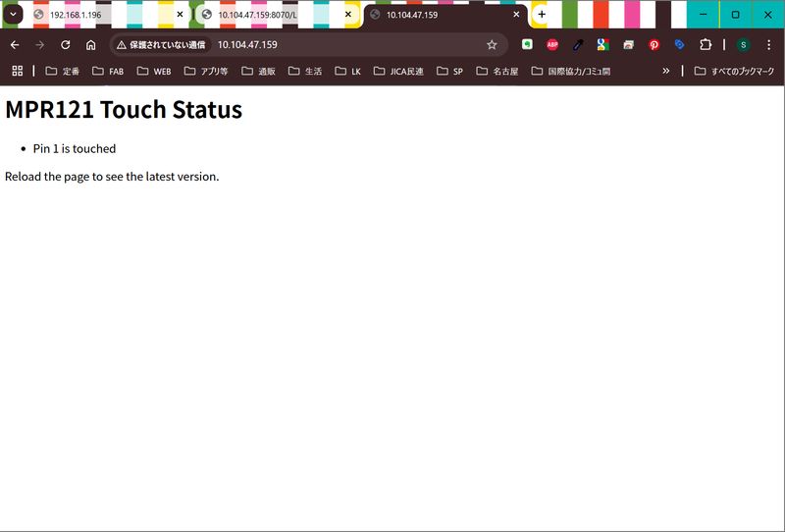Screen dimensions: 785x532
Task: Click the 'Pin 1 is touched' list item
Action: [75, 149]
